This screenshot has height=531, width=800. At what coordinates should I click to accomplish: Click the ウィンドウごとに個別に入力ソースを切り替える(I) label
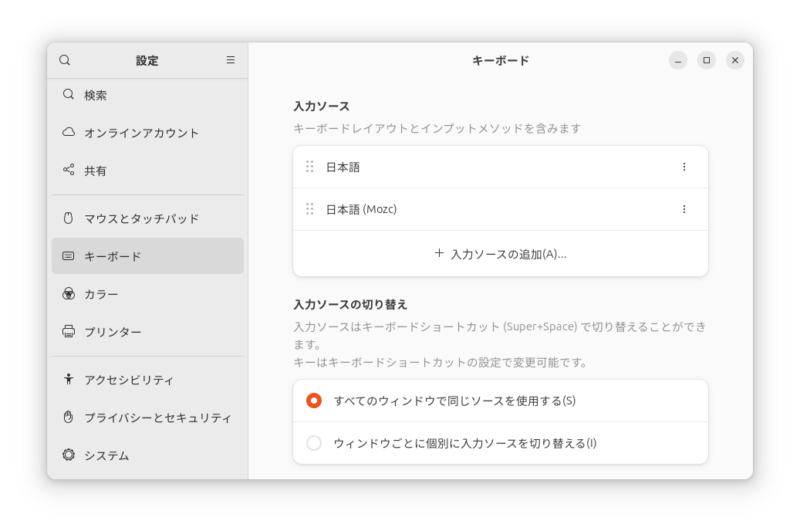tap(465, 443)
